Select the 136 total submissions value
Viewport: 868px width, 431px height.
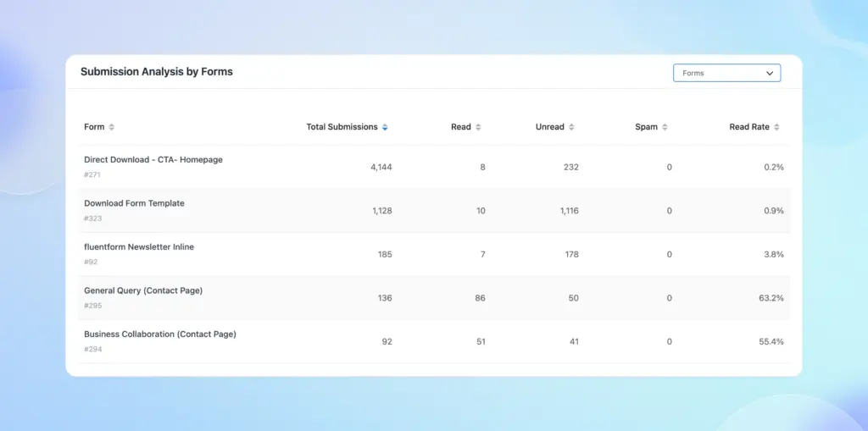(385, 298)
